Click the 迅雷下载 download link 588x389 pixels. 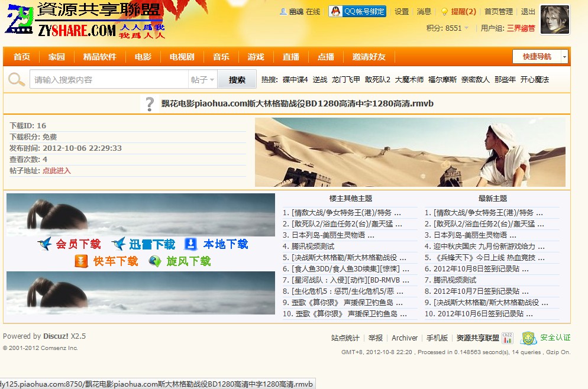click(x=152, y=244)
